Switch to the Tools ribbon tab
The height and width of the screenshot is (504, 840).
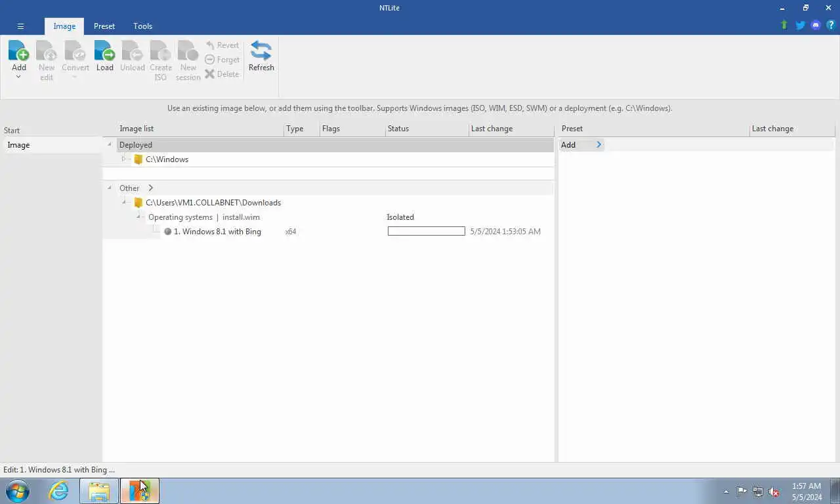point(142,26)
